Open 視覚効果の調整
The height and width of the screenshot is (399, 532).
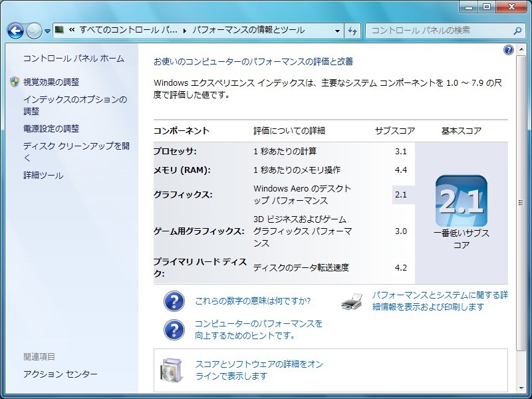click(51, 82)
